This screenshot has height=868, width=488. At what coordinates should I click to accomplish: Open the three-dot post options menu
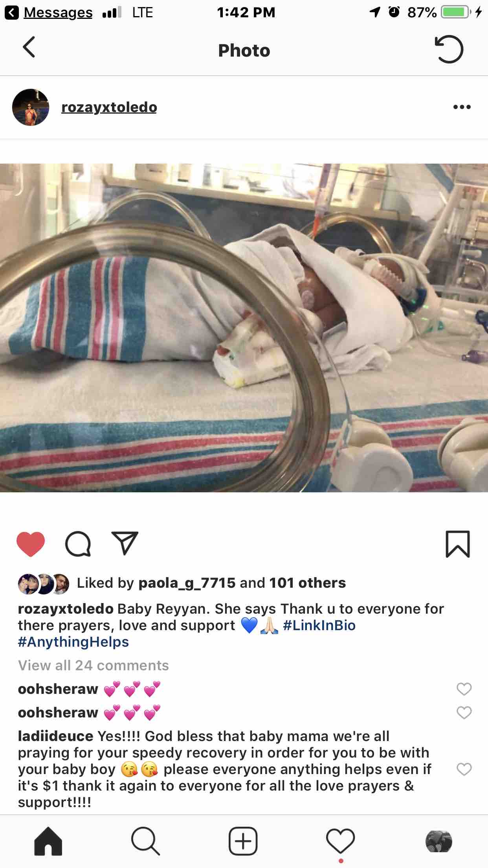[462, 107]
